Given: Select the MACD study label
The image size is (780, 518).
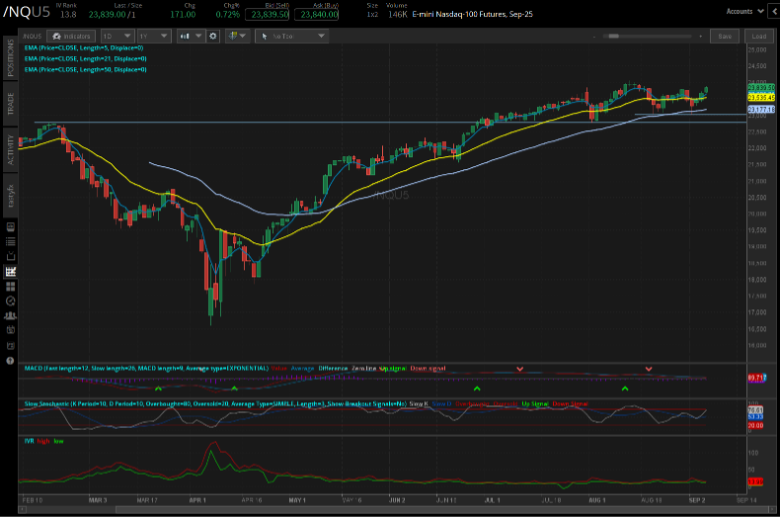Looking at the screenshot, I should pyautogui.click(x=146, y=368).
